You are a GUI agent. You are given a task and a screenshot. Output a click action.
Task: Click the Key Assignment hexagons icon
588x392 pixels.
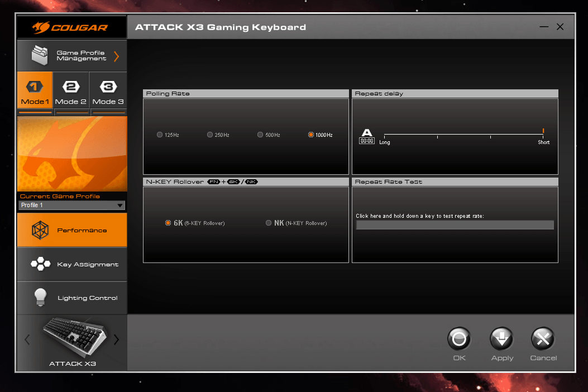click(x=41, y=264)
